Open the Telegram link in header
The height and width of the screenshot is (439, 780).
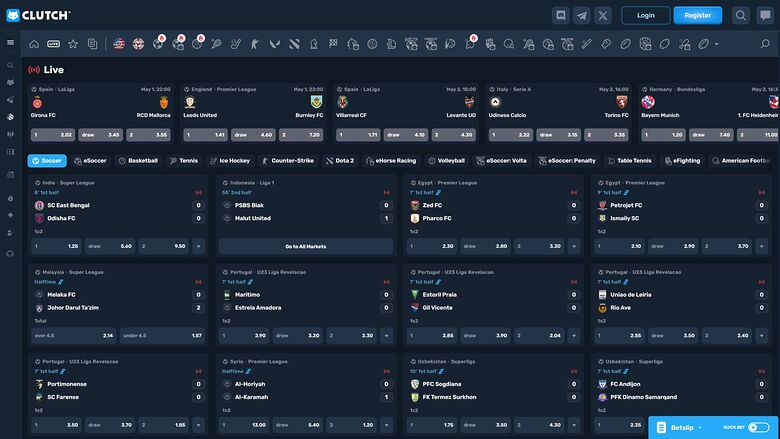[x=582, y=15]
